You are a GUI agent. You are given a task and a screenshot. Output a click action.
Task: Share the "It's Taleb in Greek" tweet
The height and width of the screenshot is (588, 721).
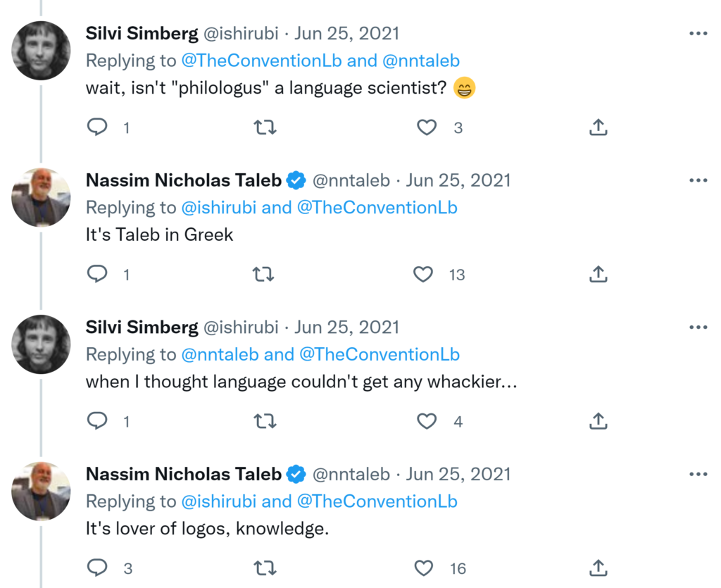tap(598, 274)
